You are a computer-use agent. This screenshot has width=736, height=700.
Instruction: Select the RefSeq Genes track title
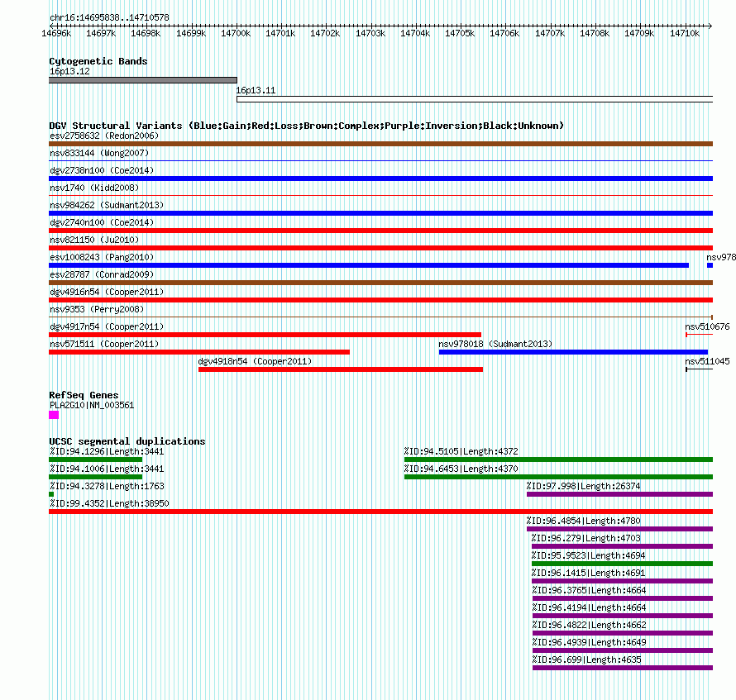click(x=84, y=395)
